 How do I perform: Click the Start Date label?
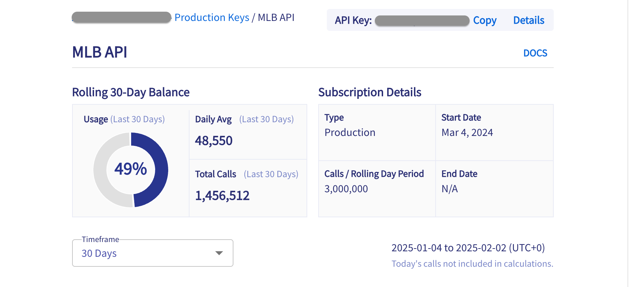(461, 117)
